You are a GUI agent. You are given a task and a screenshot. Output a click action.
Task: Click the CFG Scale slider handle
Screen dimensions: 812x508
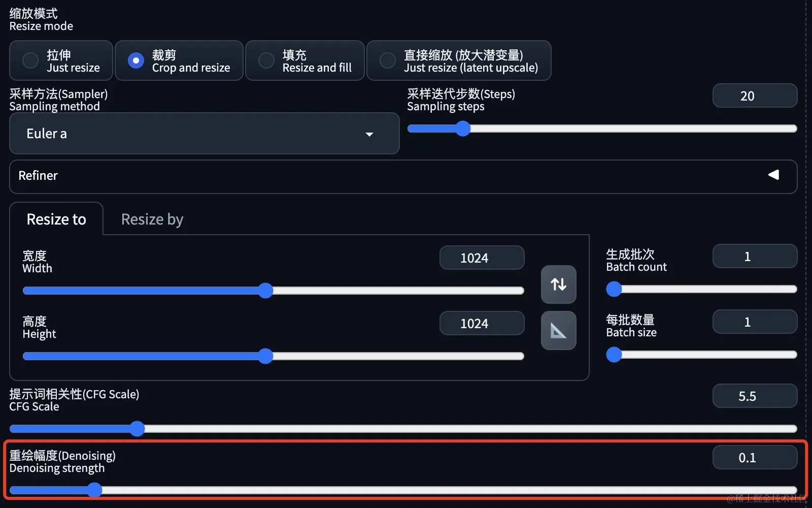[137, 429]
